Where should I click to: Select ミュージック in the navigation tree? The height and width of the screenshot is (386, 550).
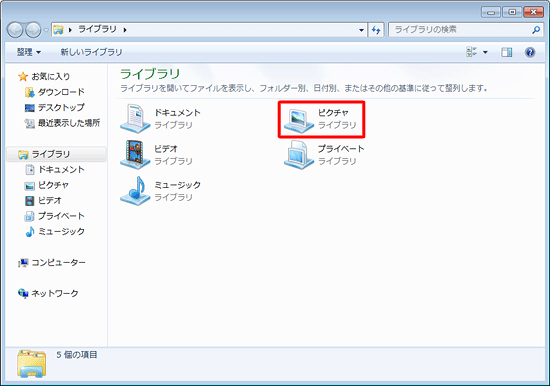55,231
